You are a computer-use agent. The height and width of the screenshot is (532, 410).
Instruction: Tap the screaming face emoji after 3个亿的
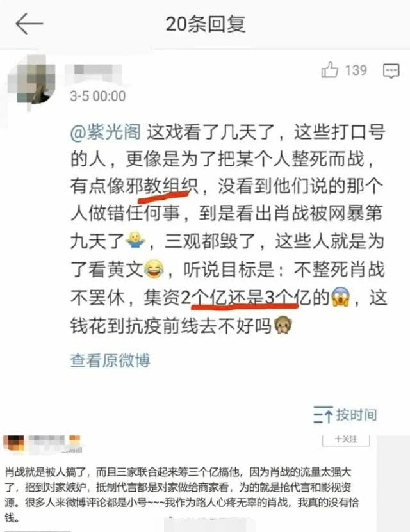coord(340,297)
